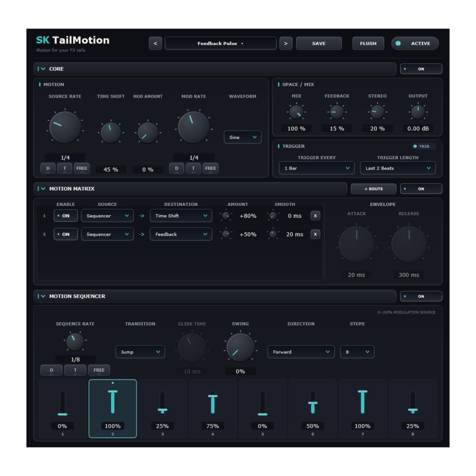476x476 pixels.
Task: Enable triplet T mode for Source Rate
Action: click(x=65, y=168)
